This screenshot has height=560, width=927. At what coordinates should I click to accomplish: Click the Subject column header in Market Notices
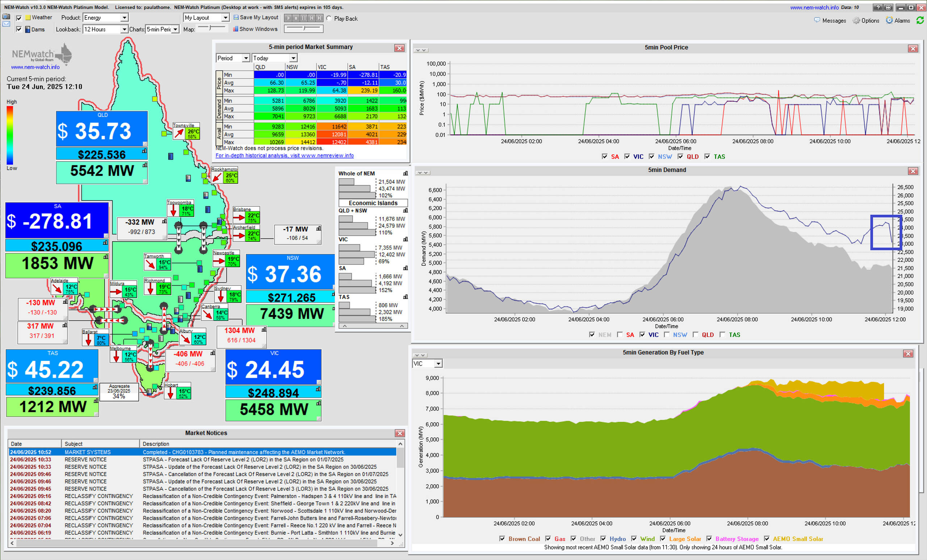(100, 444)
